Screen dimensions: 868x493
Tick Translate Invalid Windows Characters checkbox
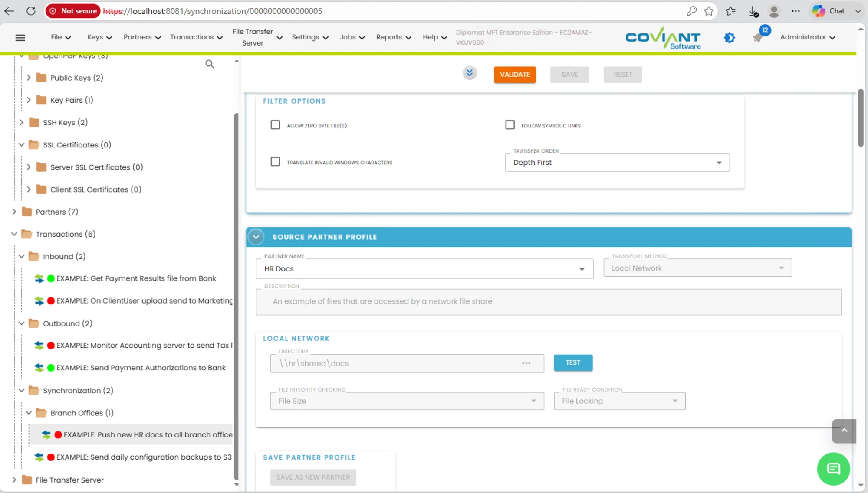pos(275,162)
